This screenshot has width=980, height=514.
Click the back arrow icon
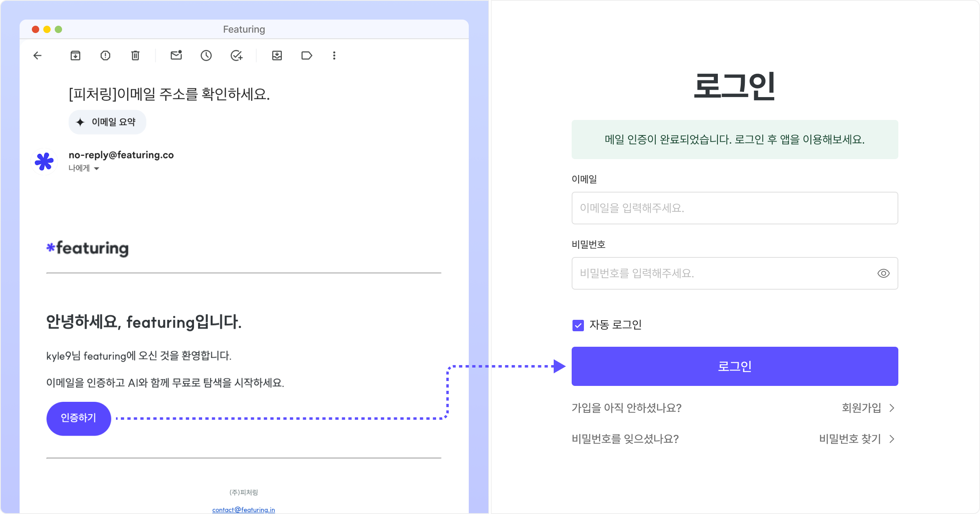click(x=38, y=55)
